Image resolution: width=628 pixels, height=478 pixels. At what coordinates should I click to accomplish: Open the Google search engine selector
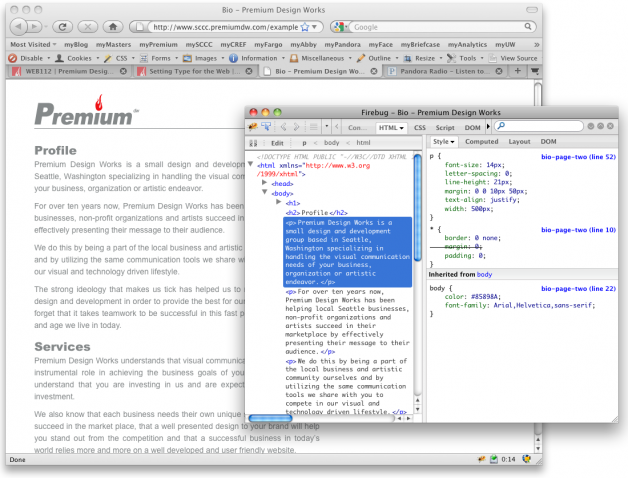coord(340,27)
